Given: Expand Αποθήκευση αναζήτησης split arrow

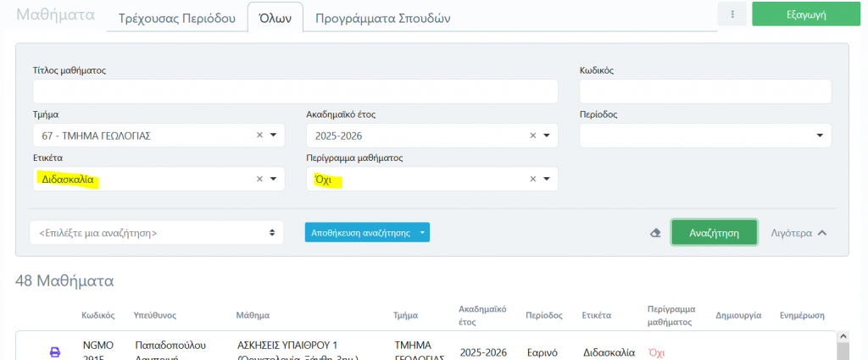Looking at the screenshot, I should 422,232.
